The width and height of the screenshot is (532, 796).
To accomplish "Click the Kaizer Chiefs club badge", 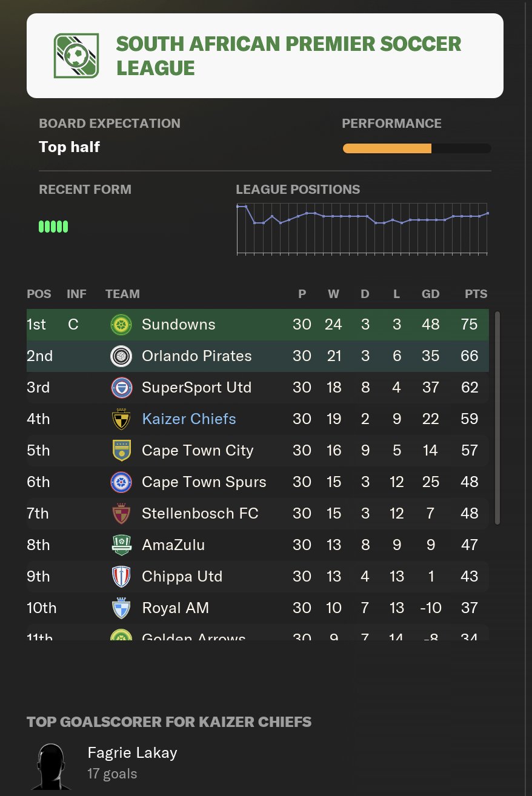I will (121, 419).
